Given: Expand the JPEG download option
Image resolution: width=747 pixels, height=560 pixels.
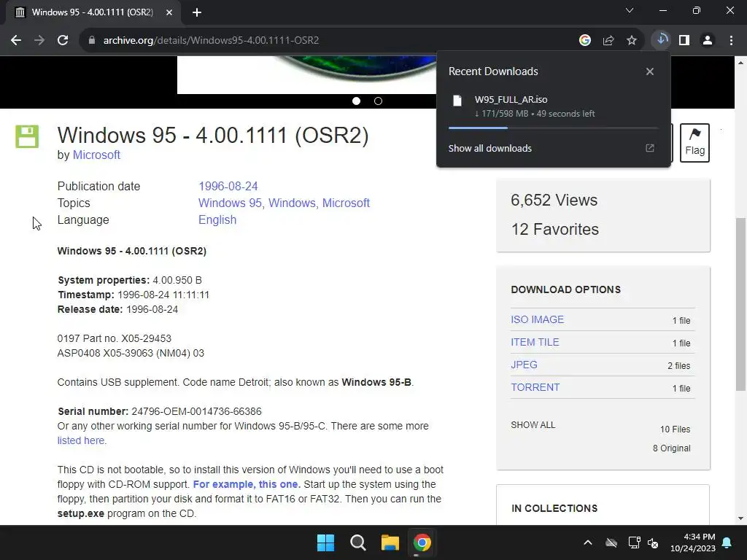Looking at the screenshot, I should [x=524, y=365].
